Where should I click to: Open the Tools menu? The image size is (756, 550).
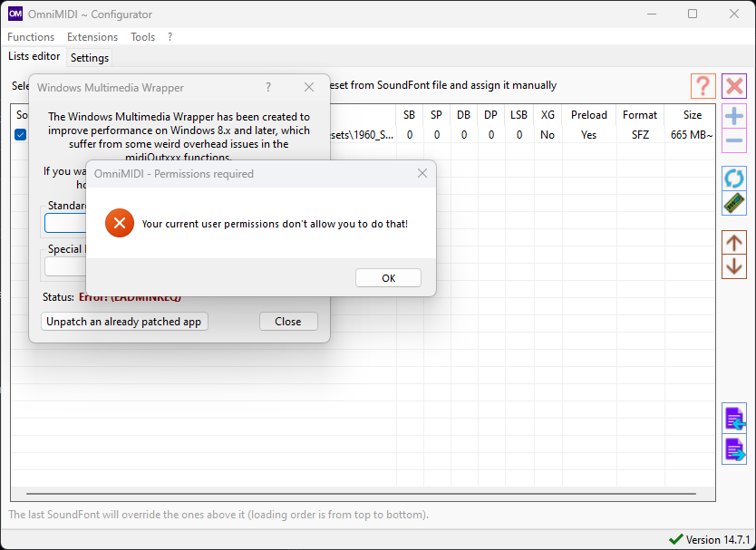pyautogui.click(x=142, y=37)
